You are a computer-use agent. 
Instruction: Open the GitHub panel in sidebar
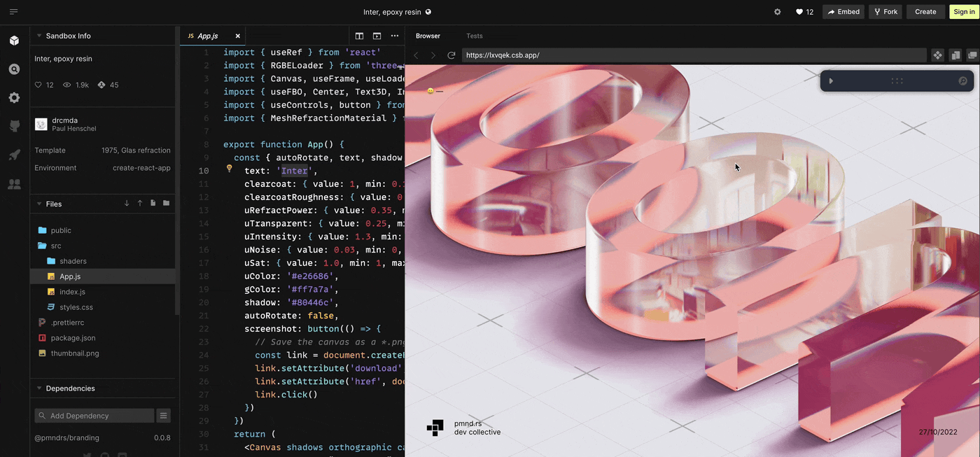pyautogui.click(x=14, y=127)
